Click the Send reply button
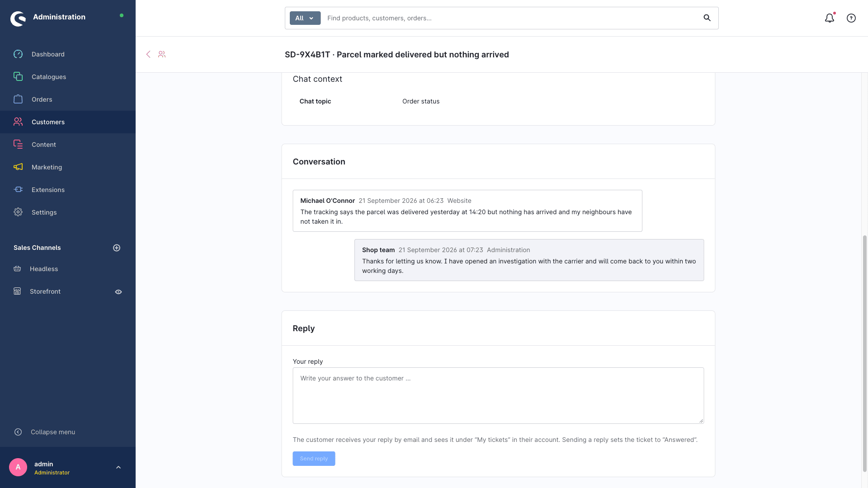This screenshot has height=488, width=868. pos(314,459)
